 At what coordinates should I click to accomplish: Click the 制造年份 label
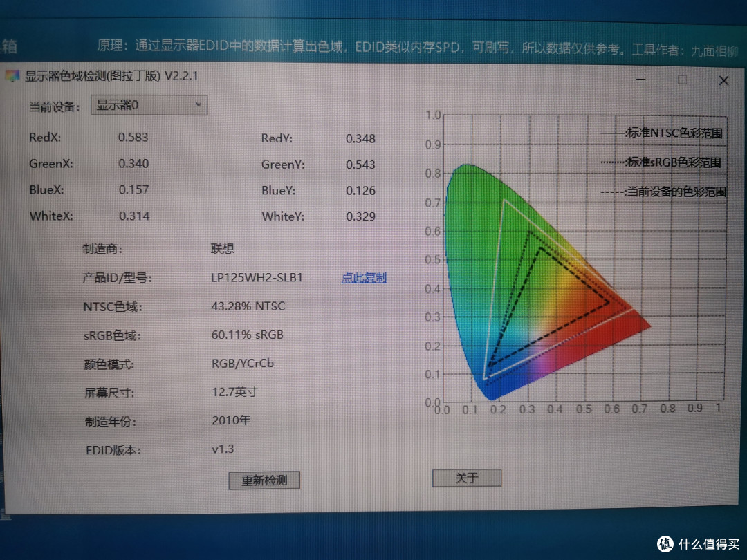(x=111, y=422)
